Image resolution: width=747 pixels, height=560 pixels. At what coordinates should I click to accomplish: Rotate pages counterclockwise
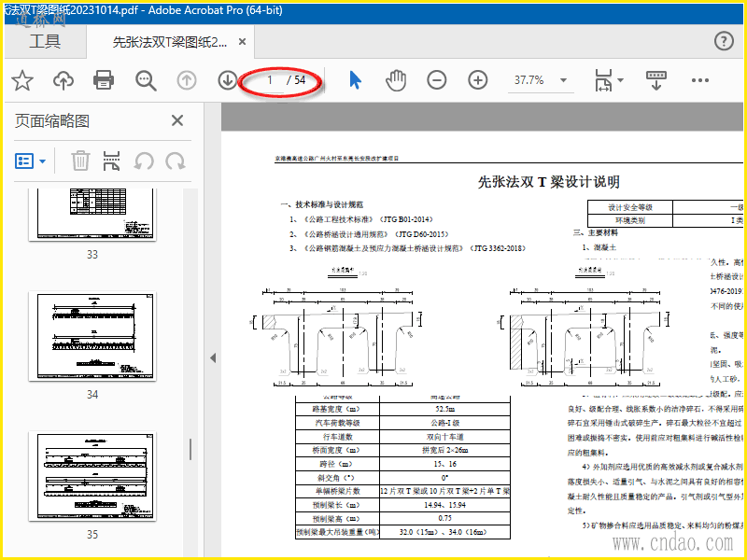[144, 161]
